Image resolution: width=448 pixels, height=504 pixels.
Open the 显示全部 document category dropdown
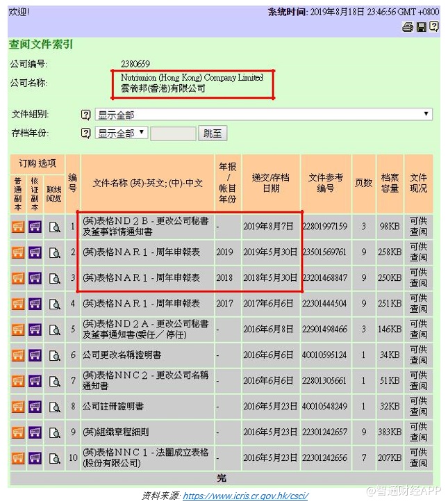click(x=264, y=115)
